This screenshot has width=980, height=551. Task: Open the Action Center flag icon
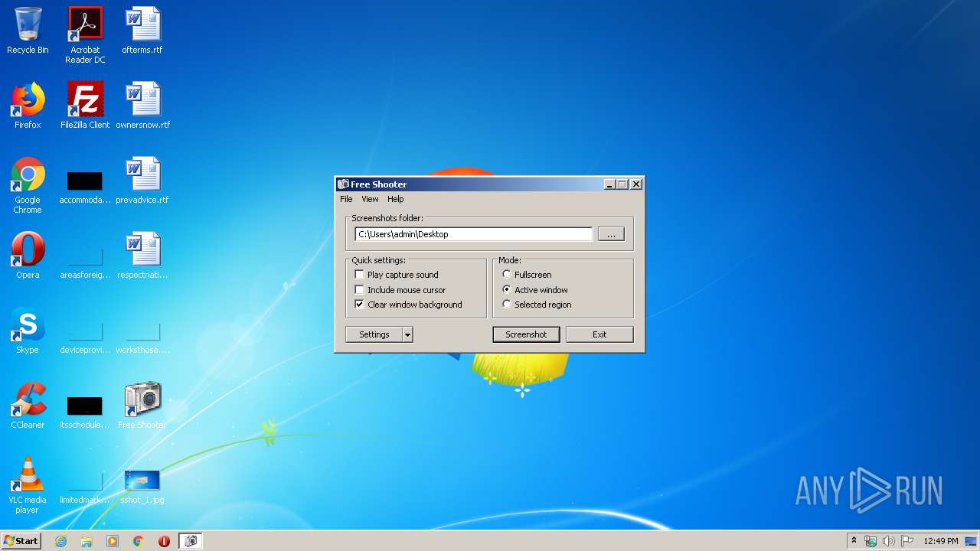click(x=906, y=541)
